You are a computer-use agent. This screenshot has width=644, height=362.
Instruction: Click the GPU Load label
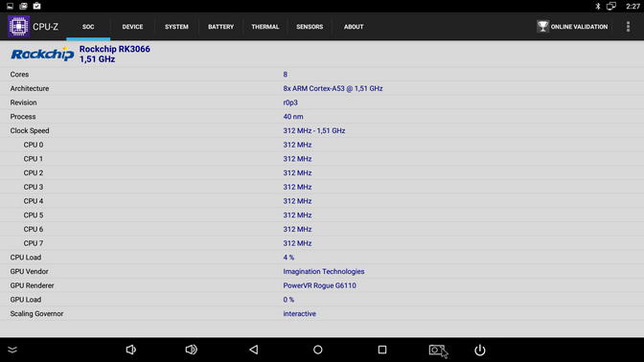click(x=26, y=300)
